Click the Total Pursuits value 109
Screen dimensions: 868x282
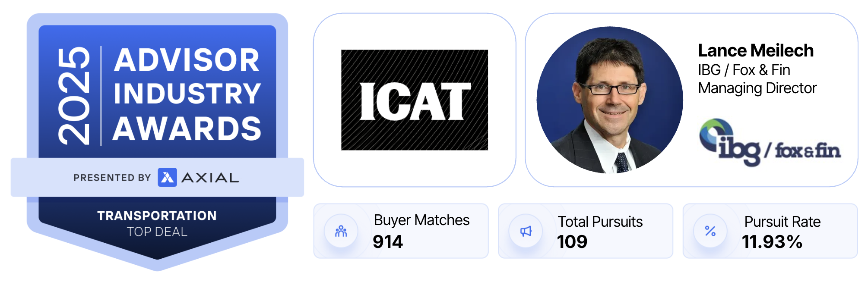(x=572, y=241)
